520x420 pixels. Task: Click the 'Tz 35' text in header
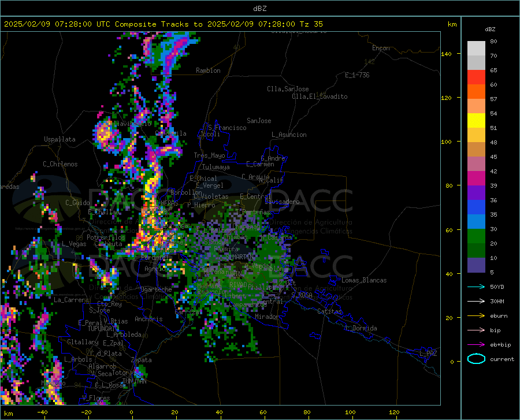[x=311, y=24]
